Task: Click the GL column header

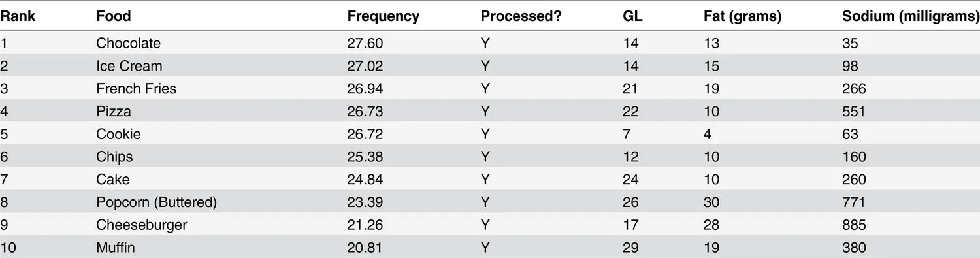Action: click(x=633, y=16)
